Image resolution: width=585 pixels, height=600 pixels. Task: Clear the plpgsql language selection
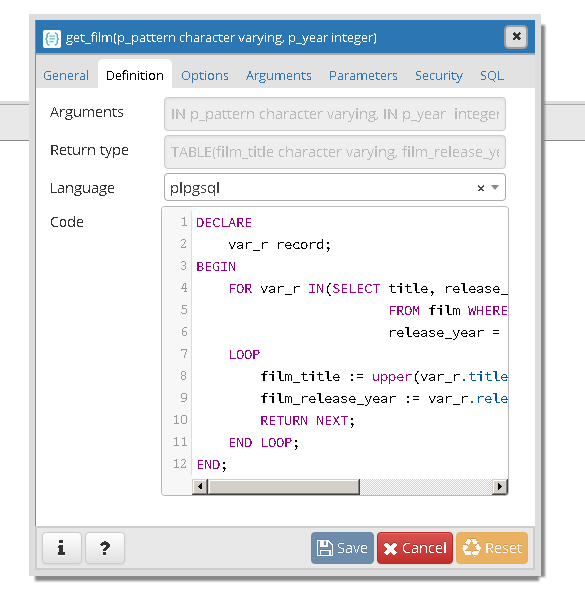click(x=481, y=188)
